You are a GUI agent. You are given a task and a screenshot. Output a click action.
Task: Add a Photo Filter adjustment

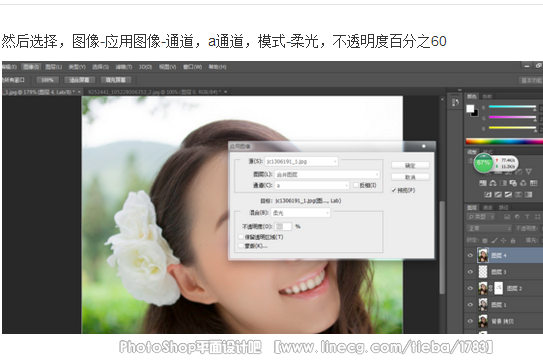513,183
